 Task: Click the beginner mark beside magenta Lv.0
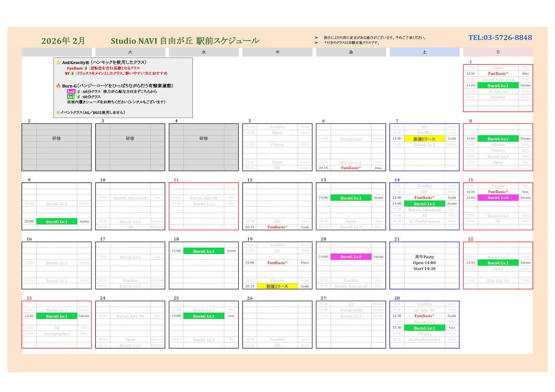tap(78, 92)
